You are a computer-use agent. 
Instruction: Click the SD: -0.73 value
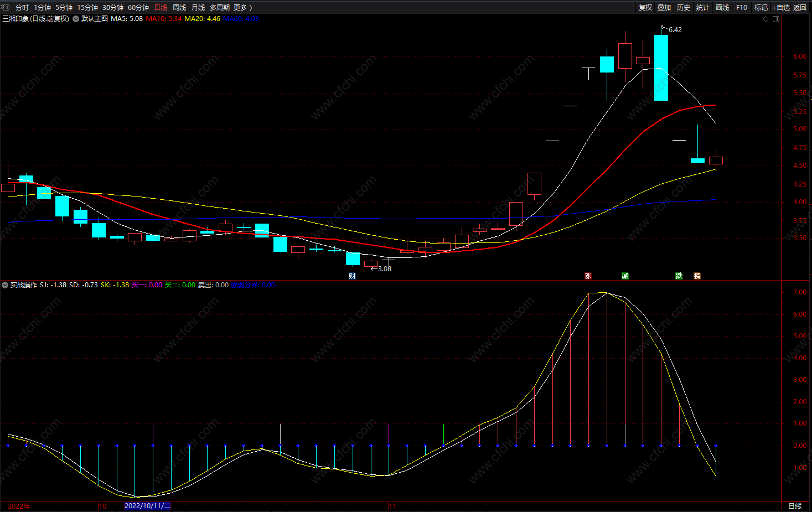click(x=84, y=285)
